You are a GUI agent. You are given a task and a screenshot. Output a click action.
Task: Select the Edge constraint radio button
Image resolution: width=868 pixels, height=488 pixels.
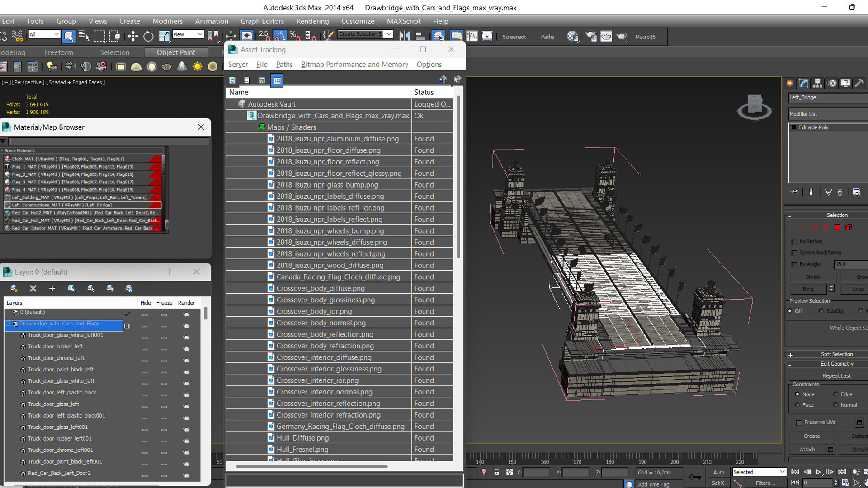point(835,394)
